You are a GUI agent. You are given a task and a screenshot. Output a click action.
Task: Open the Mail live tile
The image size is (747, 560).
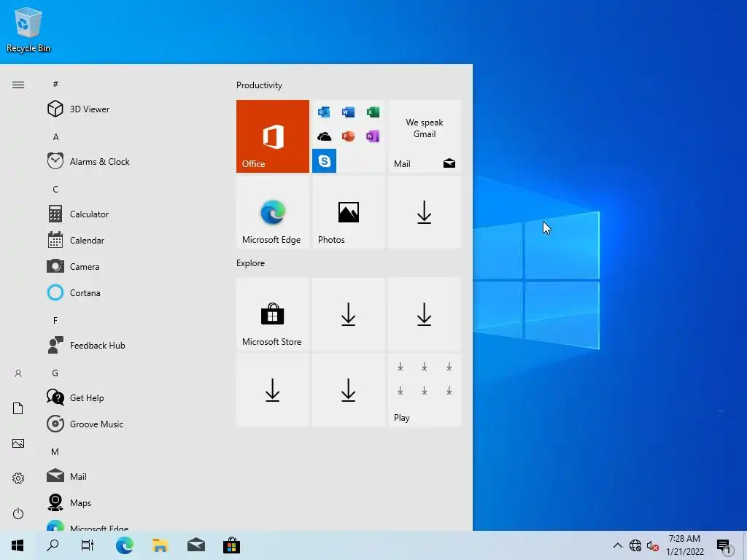point(425,136)
